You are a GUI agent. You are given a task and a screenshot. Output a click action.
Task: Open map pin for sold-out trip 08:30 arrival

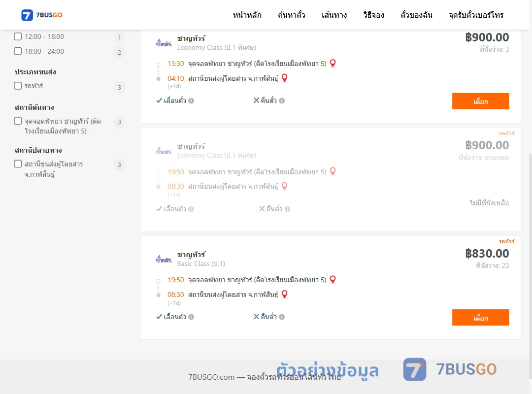(x=285, y=186)
